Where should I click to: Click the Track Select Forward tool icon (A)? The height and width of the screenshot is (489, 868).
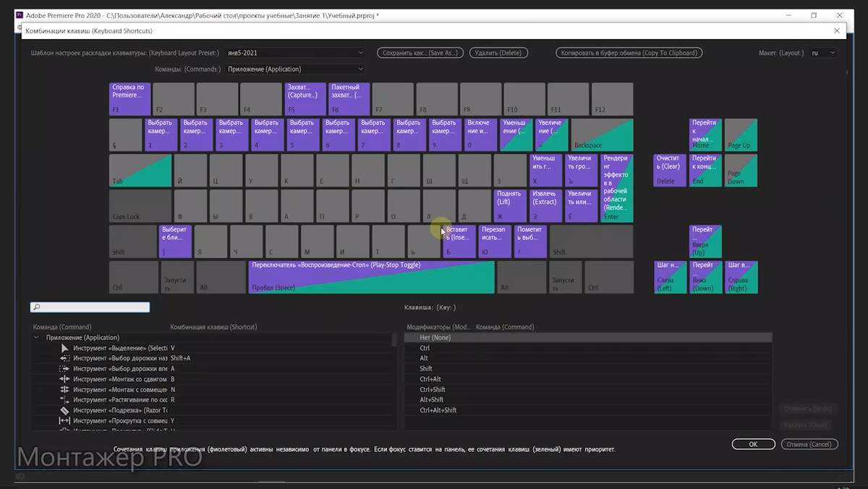point(64,369)
